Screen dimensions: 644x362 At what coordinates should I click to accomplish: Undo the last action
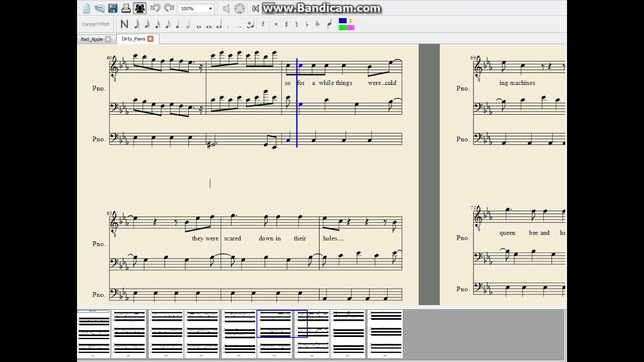point(155,9)
